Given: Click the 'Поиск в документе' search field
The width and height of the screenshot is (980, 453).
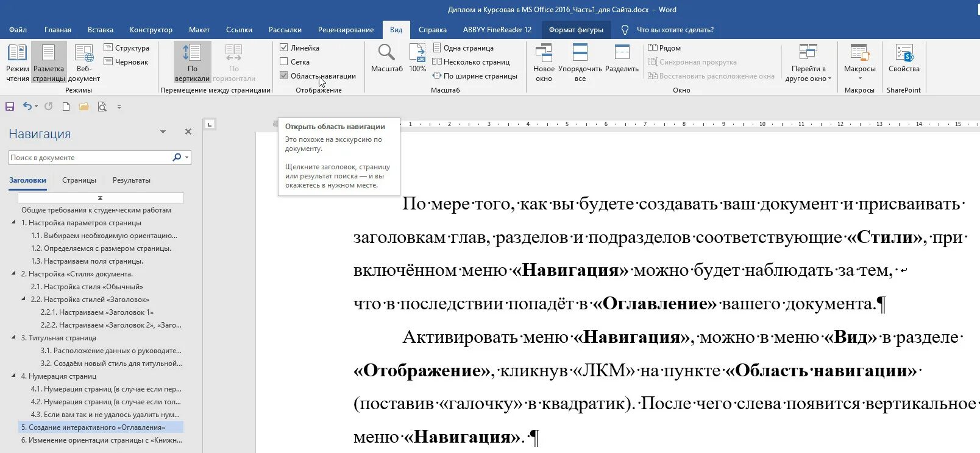Looking at the screenshot, I should 90,157.
